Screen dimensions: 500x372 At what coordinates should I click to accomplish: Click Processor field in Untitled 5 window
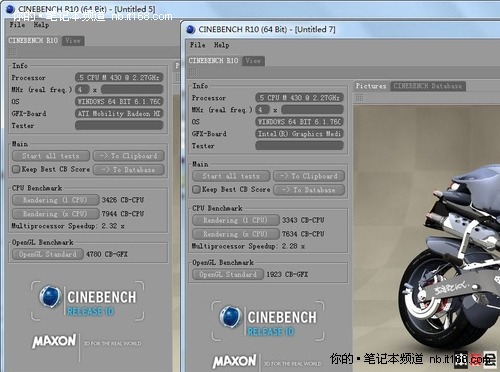click(119, 78)
